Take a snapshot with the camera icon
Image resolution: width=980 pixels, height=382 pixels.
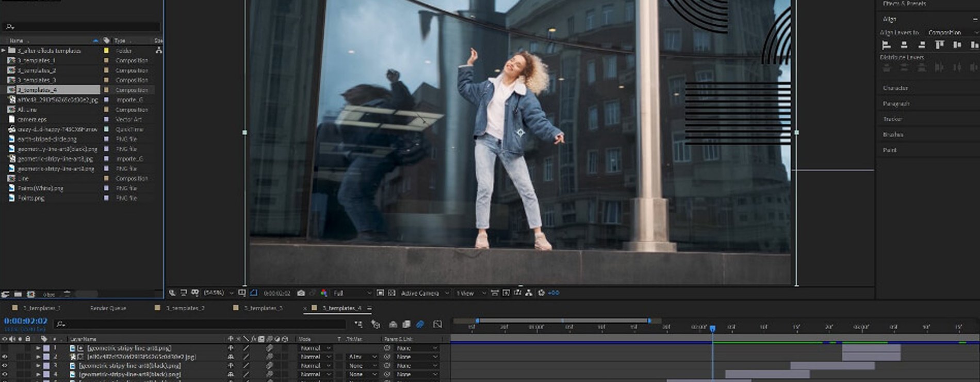[x=301, y=293]
